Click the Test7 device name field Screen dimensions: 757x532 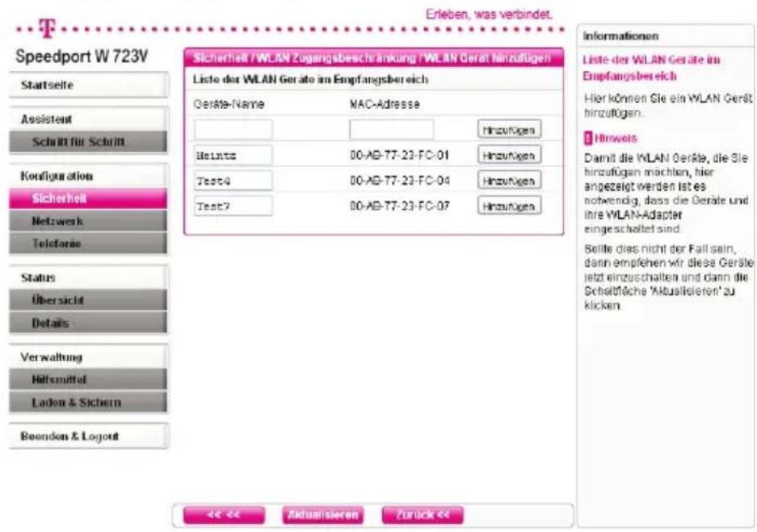pos(233,206)
